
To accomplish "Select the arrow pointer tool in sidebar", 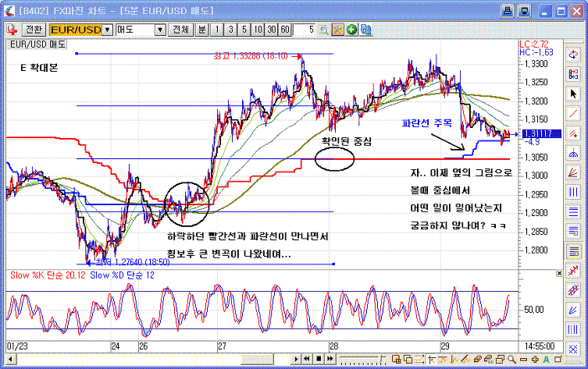I will pos(574,93).
